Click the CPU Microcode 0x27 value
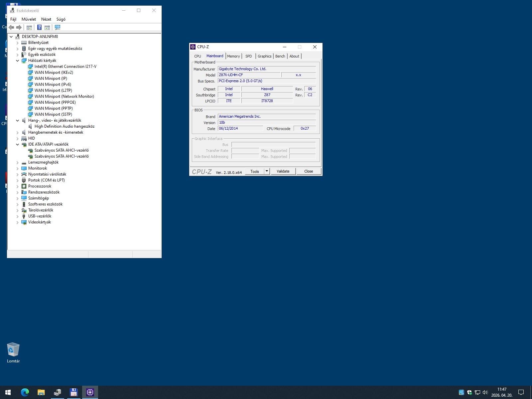Image resolution: width=532 pixels, height=399 pixels. coord(305,129)
